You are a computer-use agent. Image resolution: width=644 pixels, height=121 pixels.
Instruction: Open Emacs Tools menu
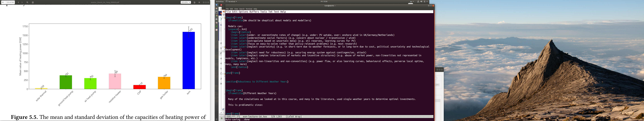click(264, 12)
